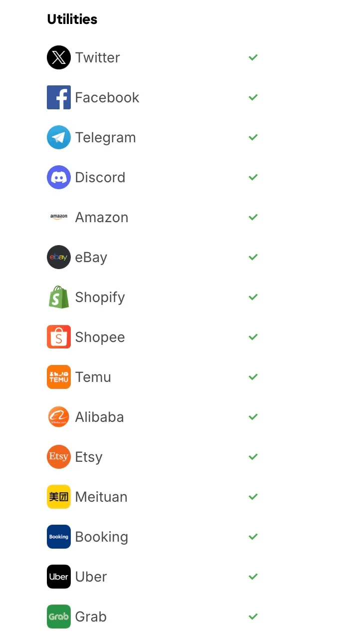The image size is (343, 644).
Task: Click the Amazon text label
Action: click(x=102, y=217)
